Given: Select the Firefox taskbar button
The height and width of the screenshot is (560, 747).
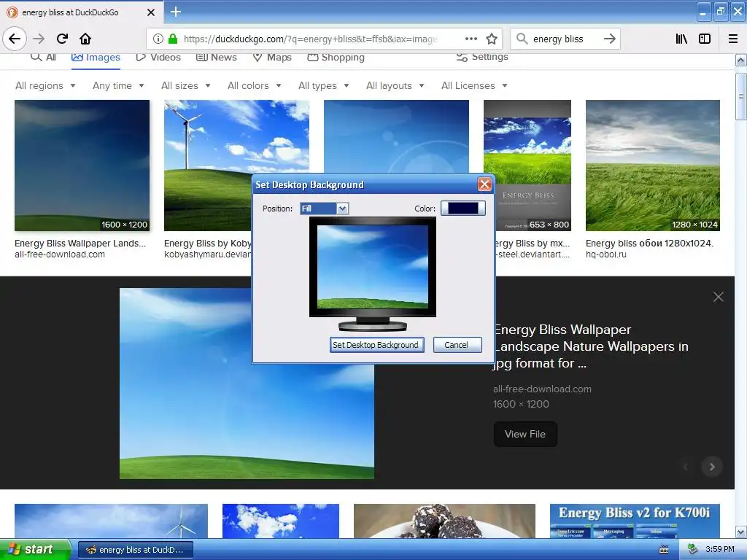Looking at the screenshot, I should pos(135,550).
